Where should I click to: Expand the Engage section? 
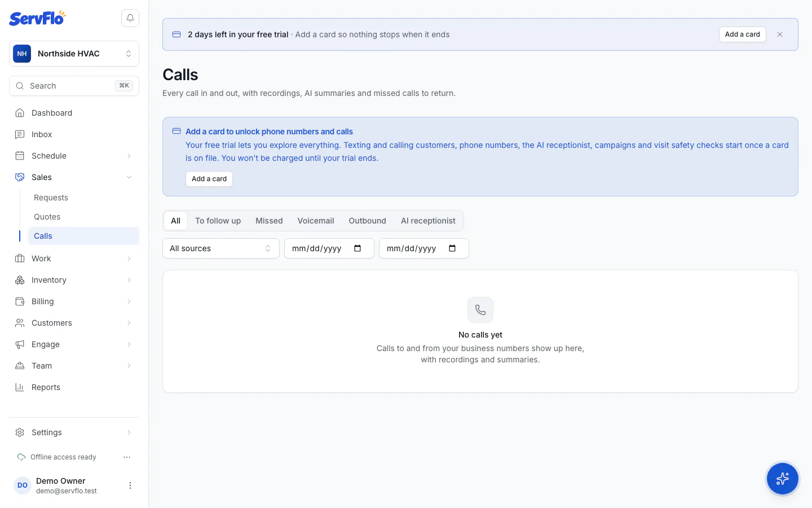coord(74,344)
